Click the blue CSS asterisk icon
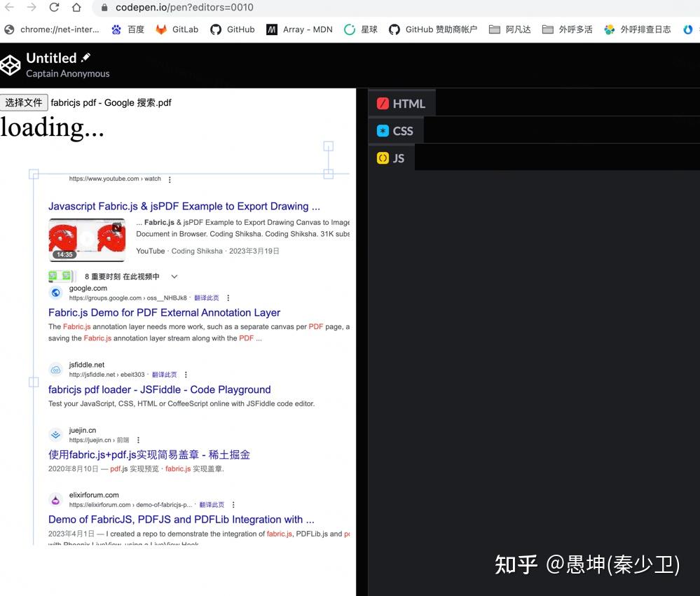Screen dimensions: 700x596 pos(383,131)
